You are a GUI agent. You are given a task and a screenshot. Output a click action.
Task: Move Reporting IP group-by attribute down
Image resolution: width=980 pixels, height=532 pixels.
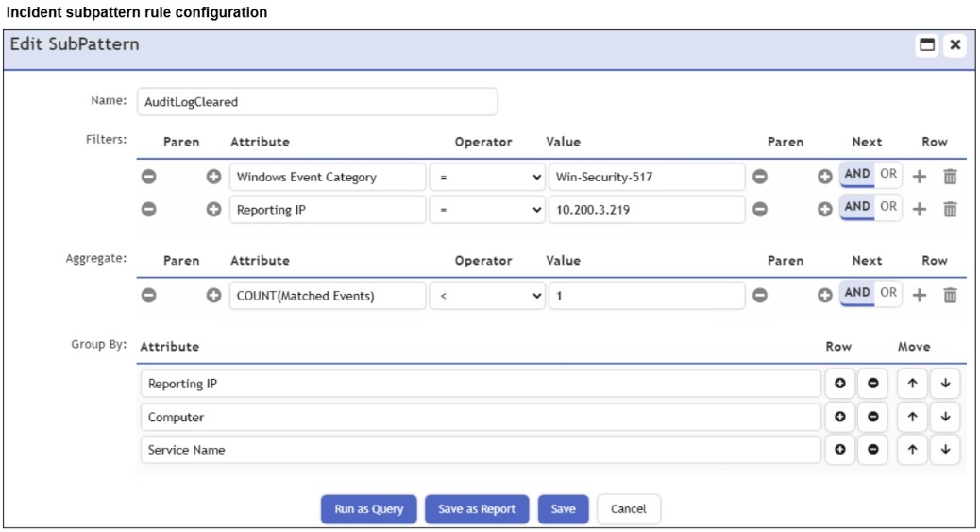(x=945, y=385)
